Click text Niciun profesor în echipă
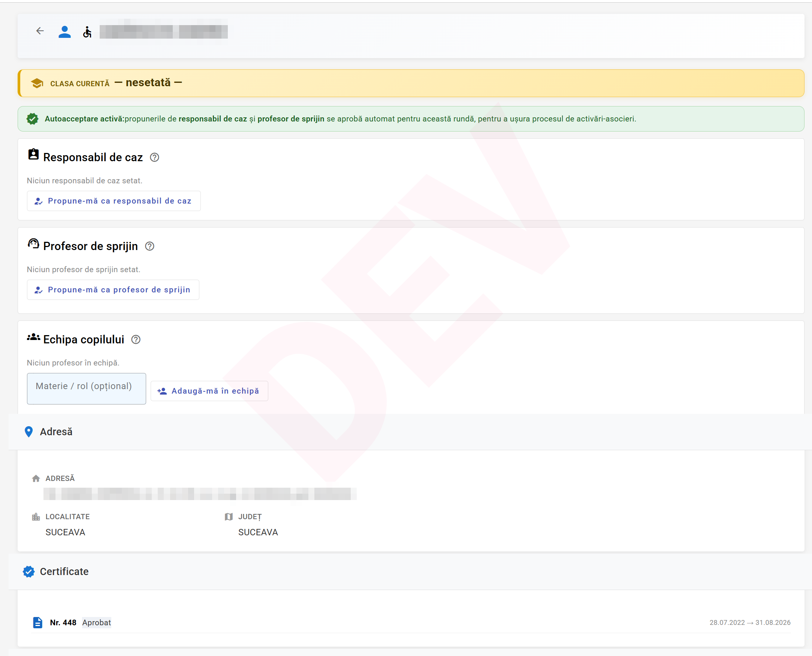The width and height of the screenshot is (812, 656). pyautogui.click(x=73, y=363)
